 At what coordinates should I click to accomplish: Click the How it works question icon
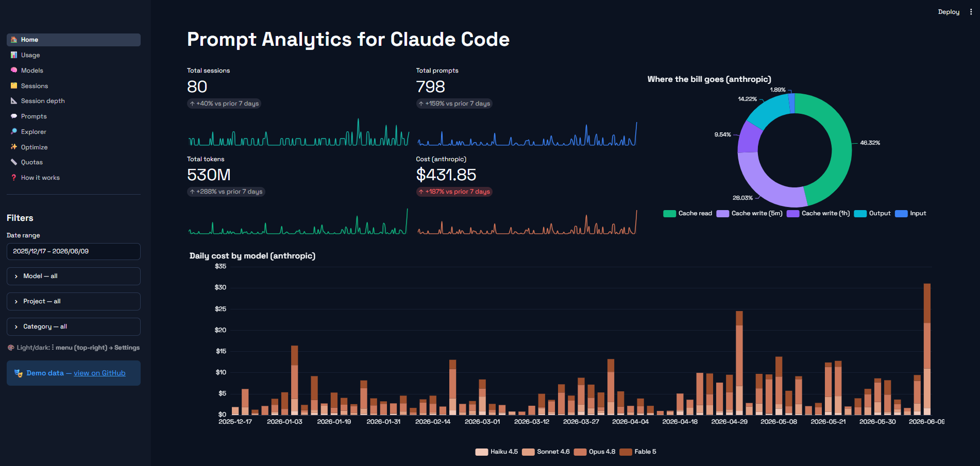point(14,178)
